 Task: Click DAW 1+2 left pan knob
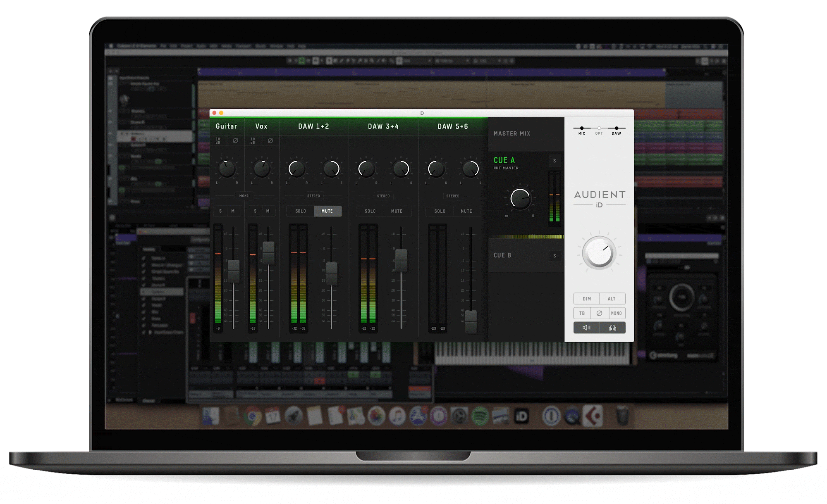tap(296, 169)
